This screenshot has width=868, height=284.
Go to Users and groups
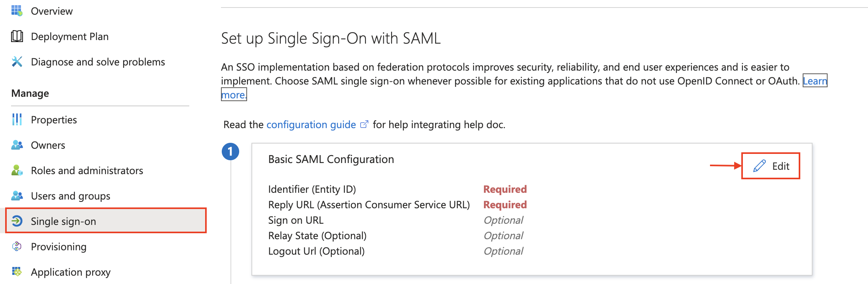tap(70, 196)
